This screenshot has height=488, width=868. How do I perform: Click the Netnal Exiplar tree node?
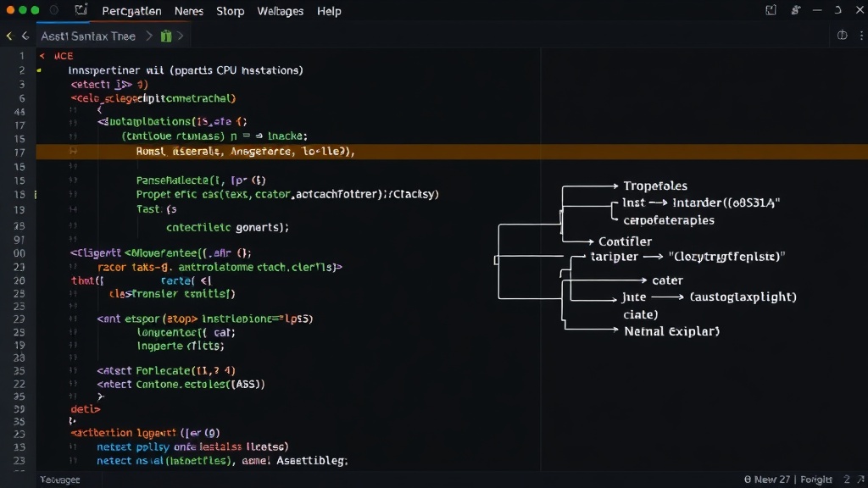pyautogui.click(x=671, y=331)
